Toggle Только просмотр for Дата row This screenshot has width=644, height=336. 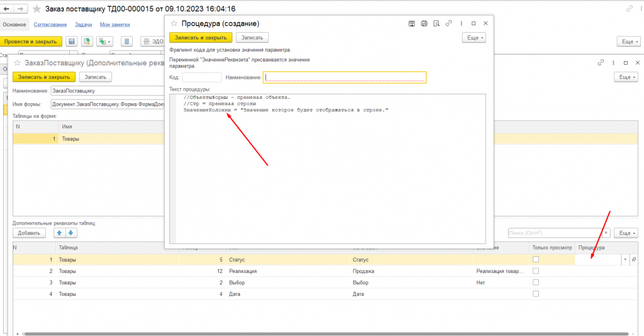pyautogui.click(x=536, y=294)
